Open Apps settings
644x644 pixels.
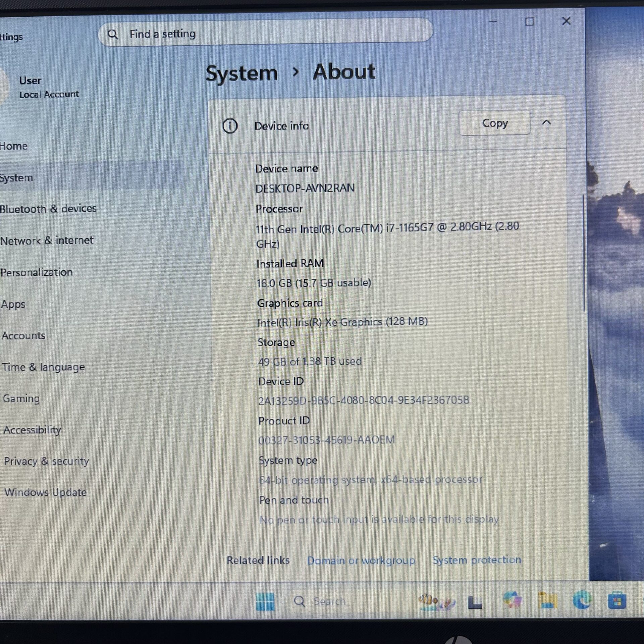coord(13,304)
